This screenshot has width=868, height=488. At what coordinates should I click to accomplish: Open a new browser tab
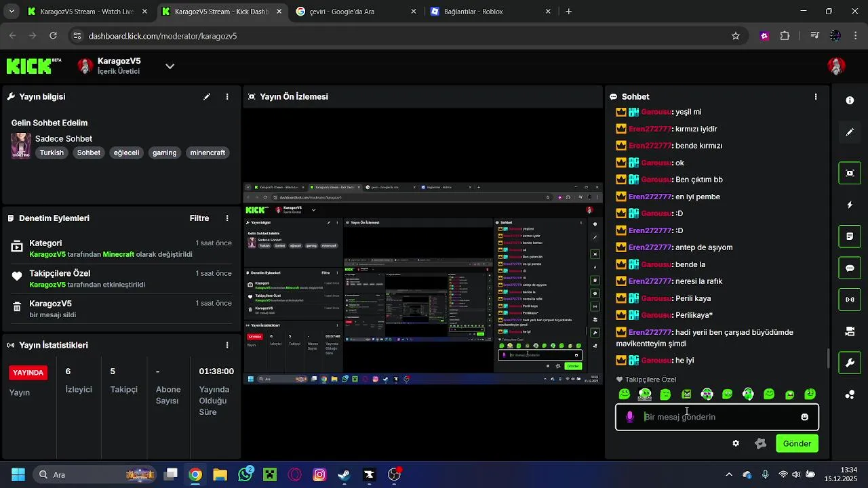[569, 12]
